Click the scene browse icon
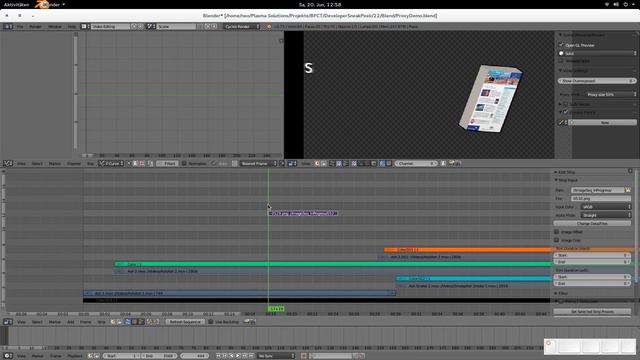The width and height of the screenshot is (640, 360). click(x=150, y=27)
